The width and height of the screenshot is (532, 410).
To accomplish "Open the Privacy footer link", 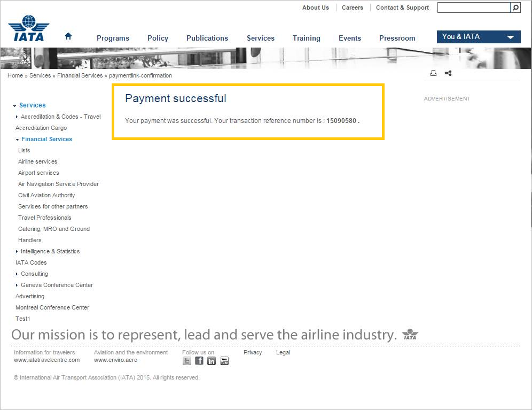I will pyautogui.click(x=253, y=352).
